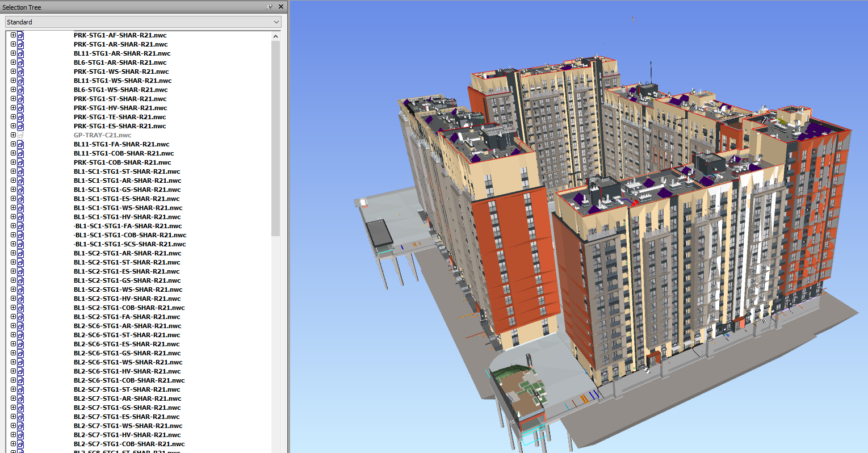
Task: Click file icon of PRK-STG1-HV-SHAR-R21.nwc
Action: tap(20, 108)
